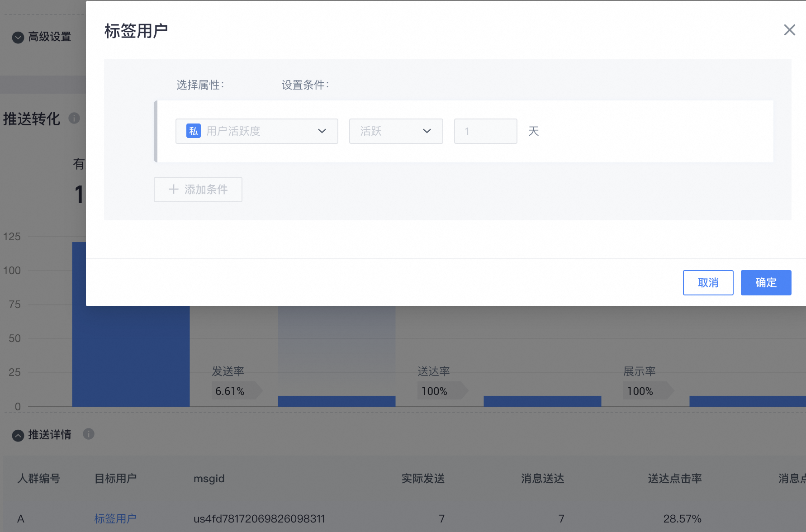
Task: Click the 目标用户 column header
Action: click(x=115, y=478)
